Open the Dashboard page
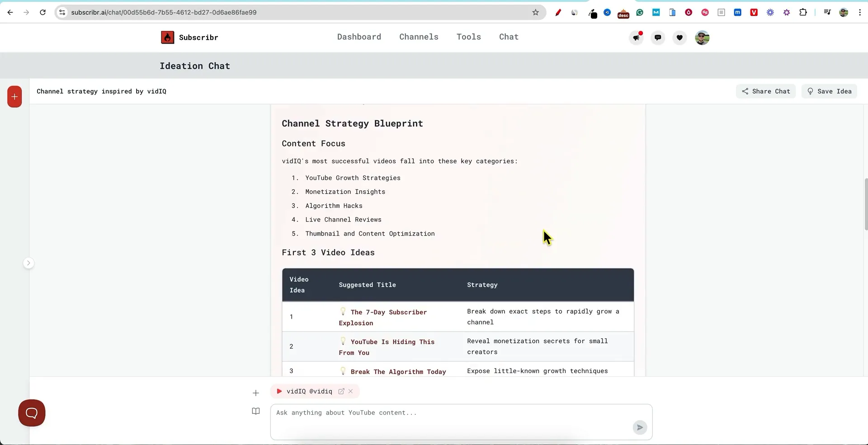The image size is (868, 445). pyautogui.click(x=359, y=37)
